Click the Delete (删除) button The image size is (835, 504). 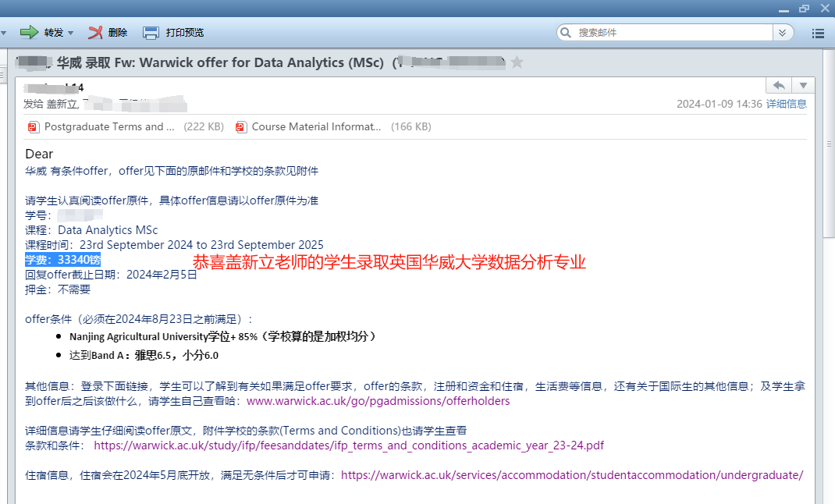(x=108, y=33)
